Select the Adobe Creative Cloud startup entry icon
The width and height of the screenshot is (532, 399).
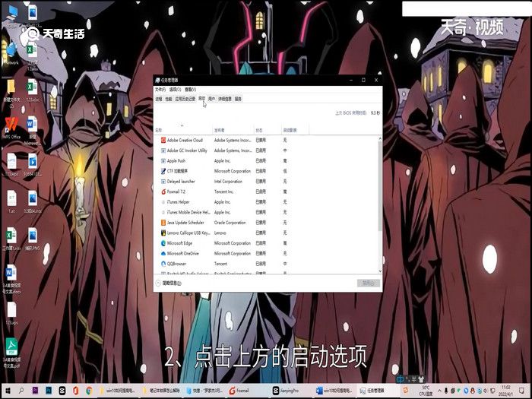tap(163, 140)
